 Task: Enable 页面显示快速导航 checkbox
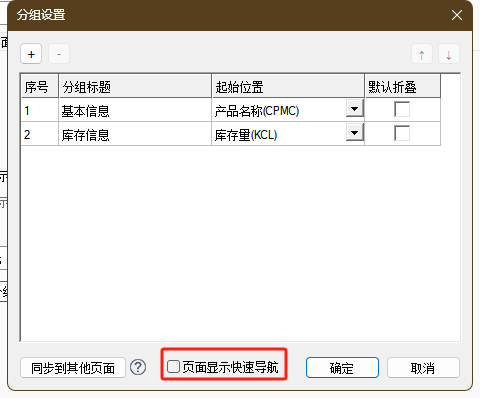(173, 367)
